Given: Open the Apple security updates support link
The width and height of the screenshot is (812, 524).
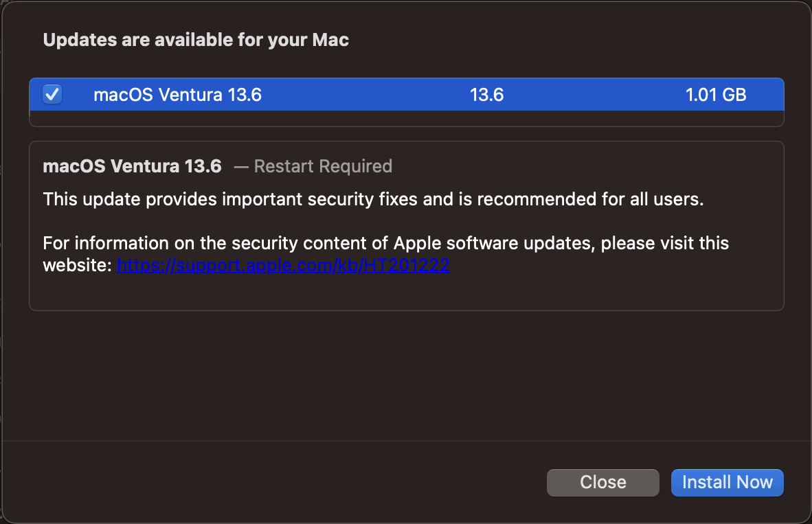Looking at the screenshot, I should coord(283,264).
